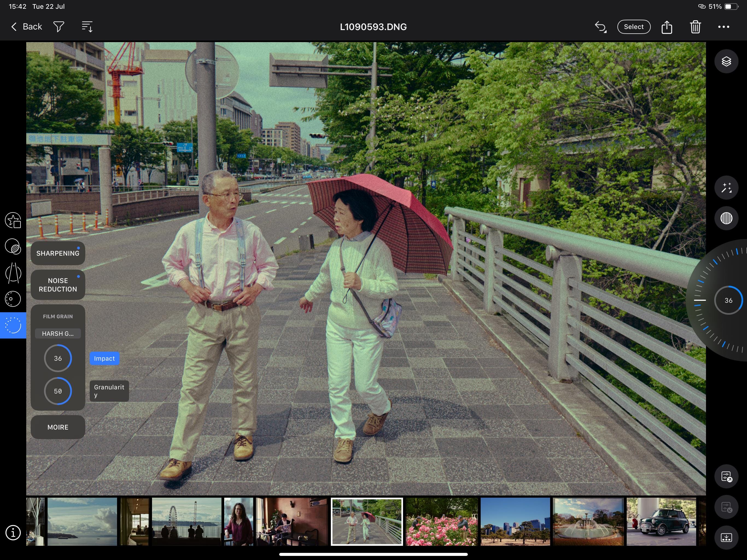
Task: Expand the SHARPENING panel
Action: (58, 253)
